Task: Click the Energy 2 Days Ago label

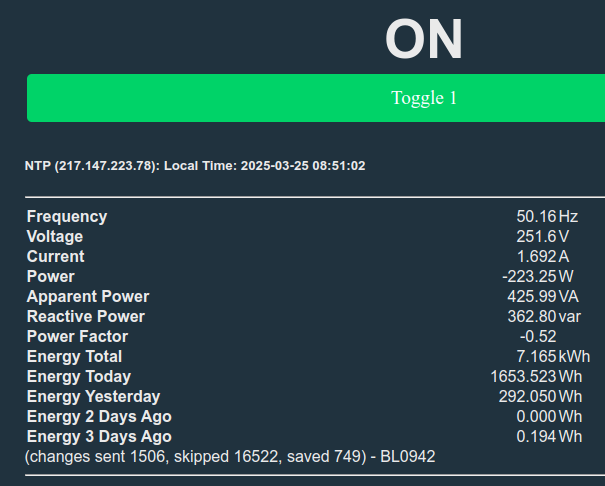Action: (99, 417)
